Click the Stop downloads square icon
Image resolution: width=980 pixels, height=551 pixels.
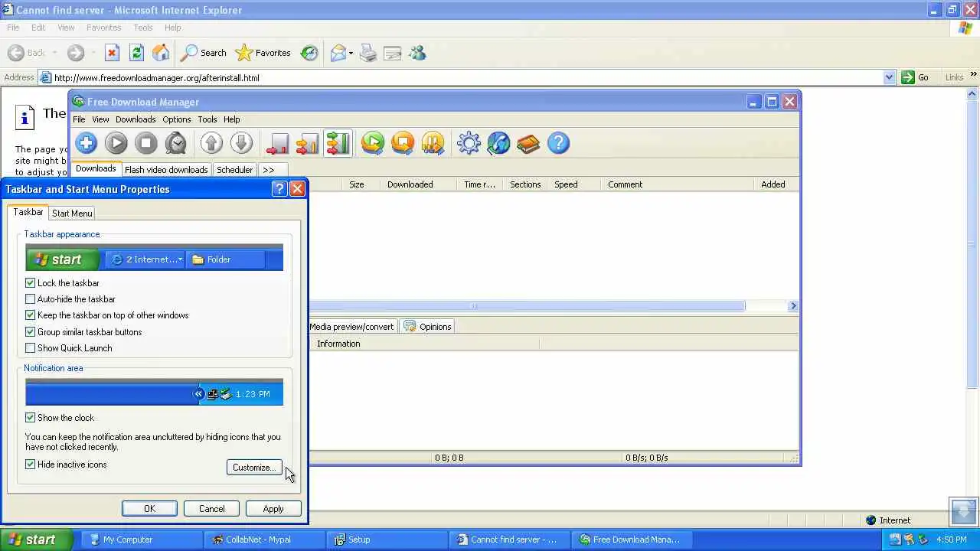[x=146, y=143]
